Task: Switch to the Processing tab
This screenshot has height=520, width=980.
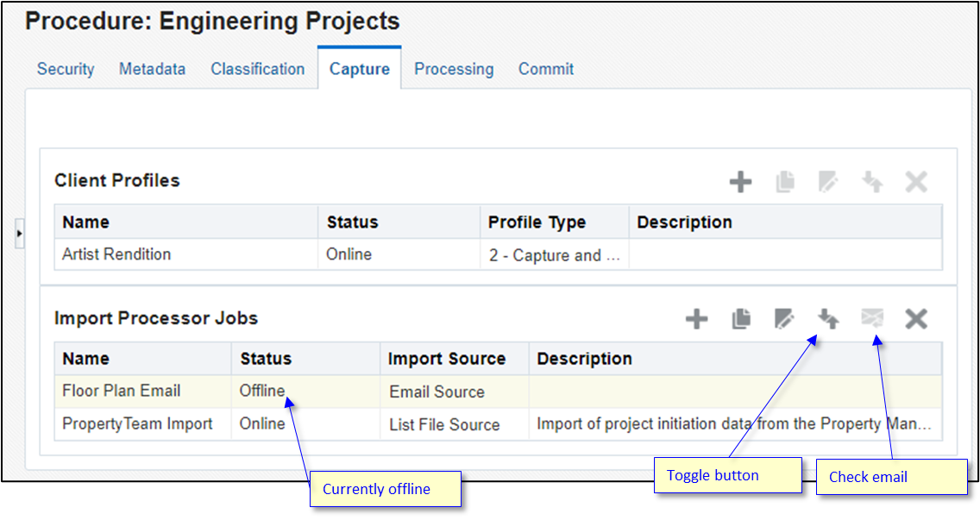Action: (x=454, y=69)
